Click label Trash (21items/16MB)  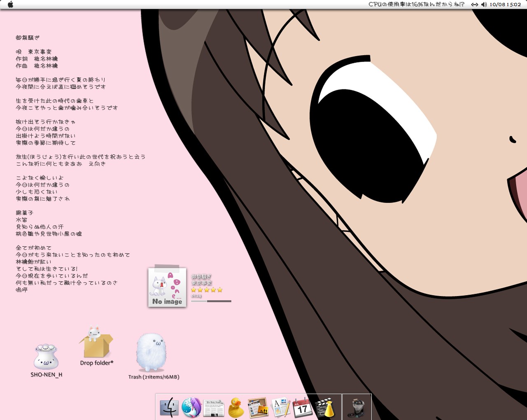point(154,377)
